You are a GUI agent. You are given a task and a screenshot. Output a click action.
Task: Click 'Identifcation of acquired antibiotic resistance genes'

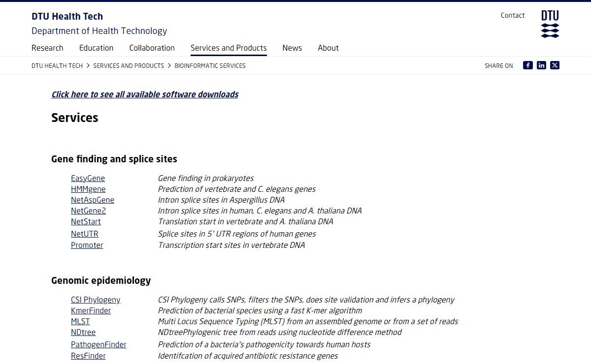(x=248, y=356)
